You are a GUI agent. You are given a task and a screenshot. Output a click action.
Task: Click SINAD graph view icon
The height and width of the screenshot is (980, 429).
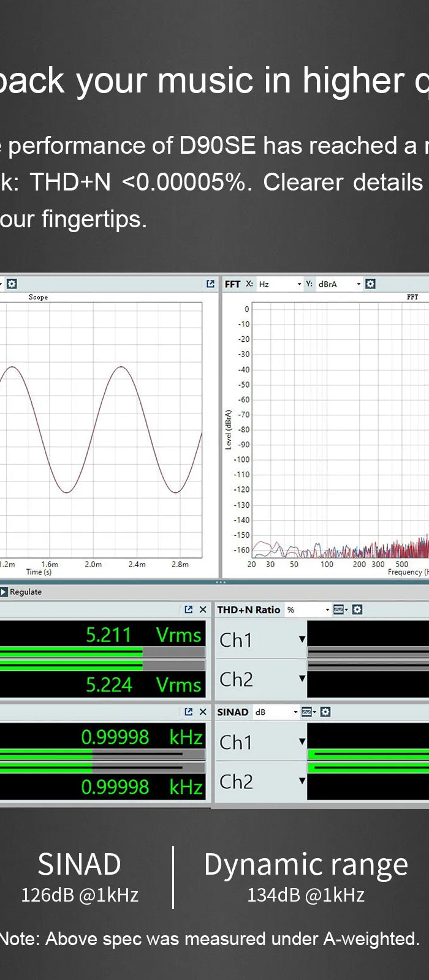[308, 712]
